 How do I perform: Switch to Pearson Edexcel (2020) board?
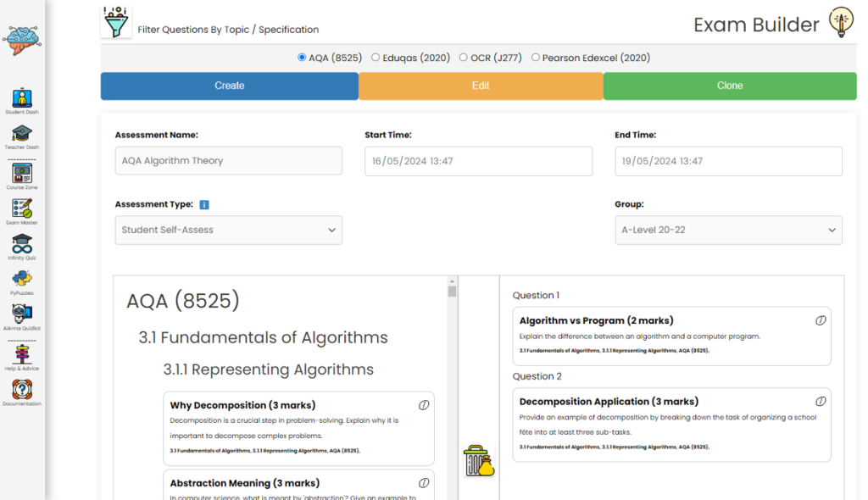coord(535,58)
